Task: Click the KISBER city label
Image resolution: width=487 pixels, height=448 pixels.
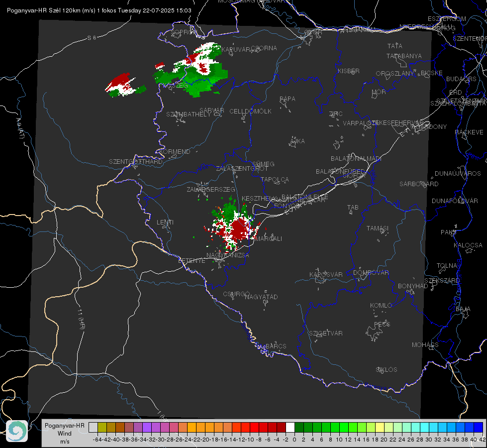Action: (349, 71)
